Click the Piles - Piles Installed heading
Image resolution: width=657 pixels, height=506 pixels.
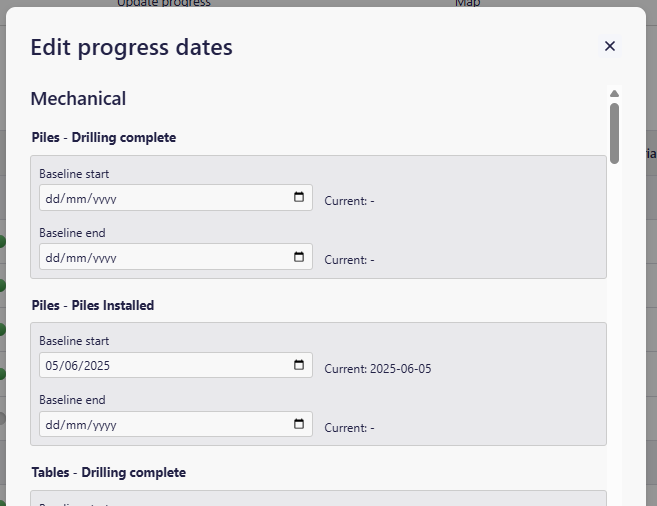(x=93, y=305)
